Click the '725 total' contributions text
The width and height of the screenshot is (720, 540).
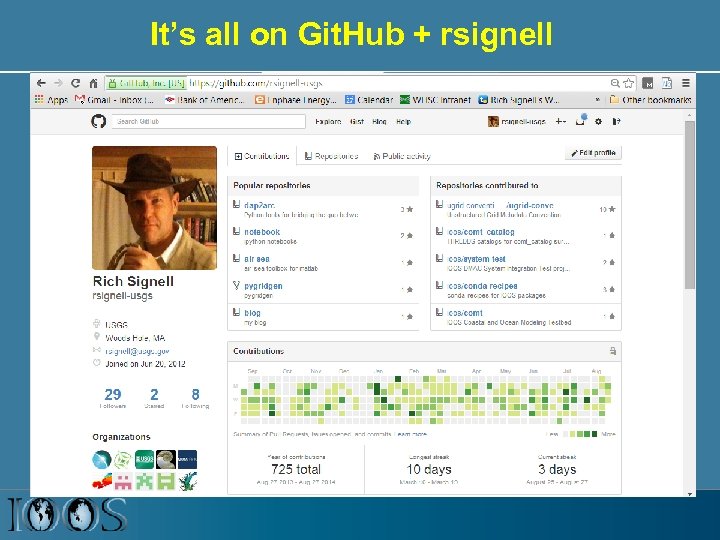(296, 469)
